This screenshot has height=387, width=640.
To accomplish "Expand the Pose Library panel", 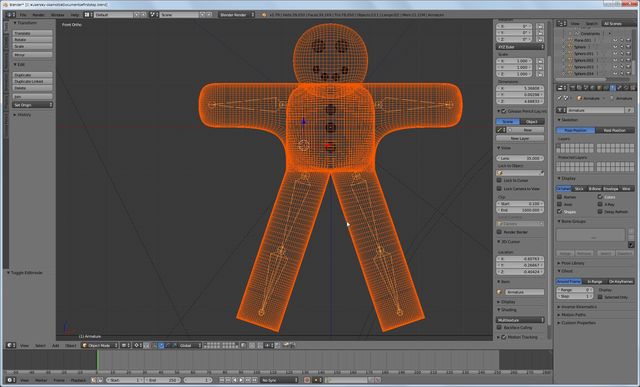I will coord(571,263).
